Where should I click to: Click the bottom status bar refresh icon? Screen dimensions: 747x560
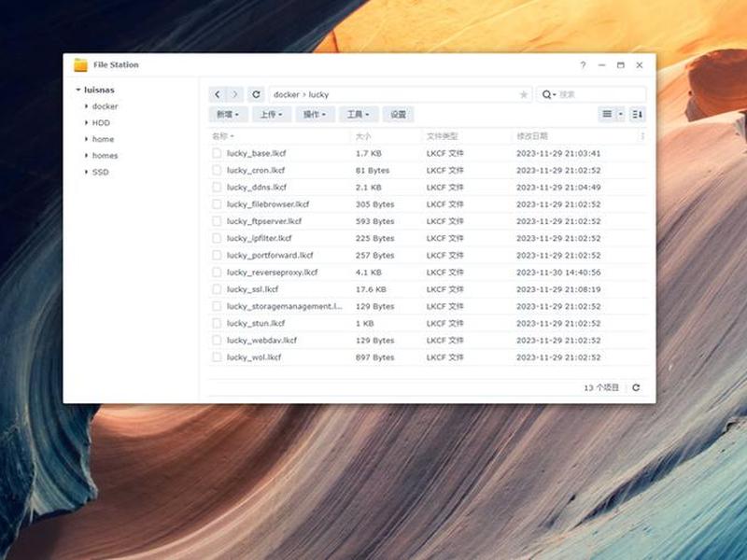tap(636, 387)
